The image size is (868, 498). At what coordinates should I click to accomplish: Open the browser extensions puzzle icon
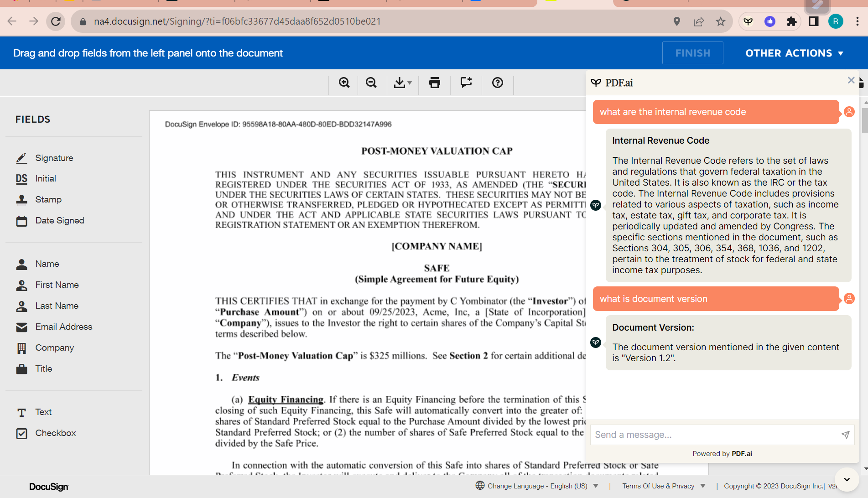pos(792,21)
